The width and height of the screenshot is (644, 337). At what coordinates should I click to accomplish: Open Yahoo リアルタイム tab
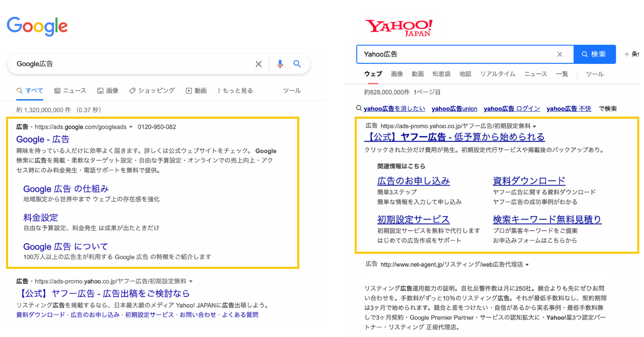(x=498, y=74)
